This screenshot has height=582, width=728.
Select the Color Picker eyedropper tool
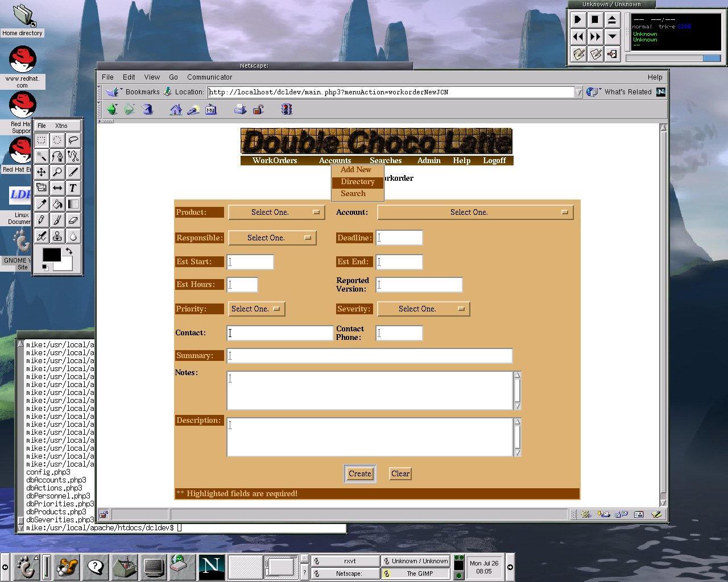tap(42, 203)
